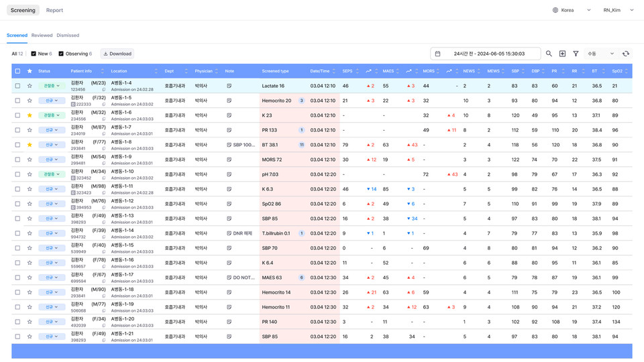
Task: Open status dropdown for A병동-1-4 row
Action: click(52, 86)
